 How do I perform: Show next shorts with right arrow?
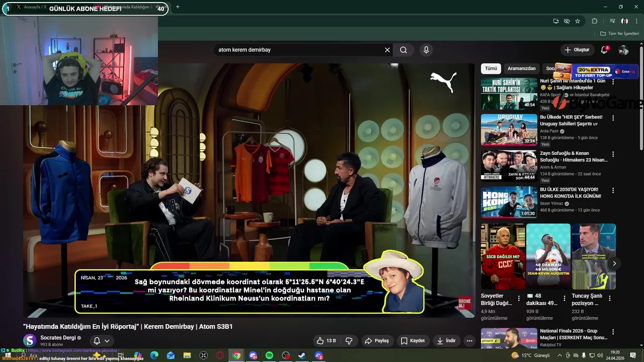(614, 263)
